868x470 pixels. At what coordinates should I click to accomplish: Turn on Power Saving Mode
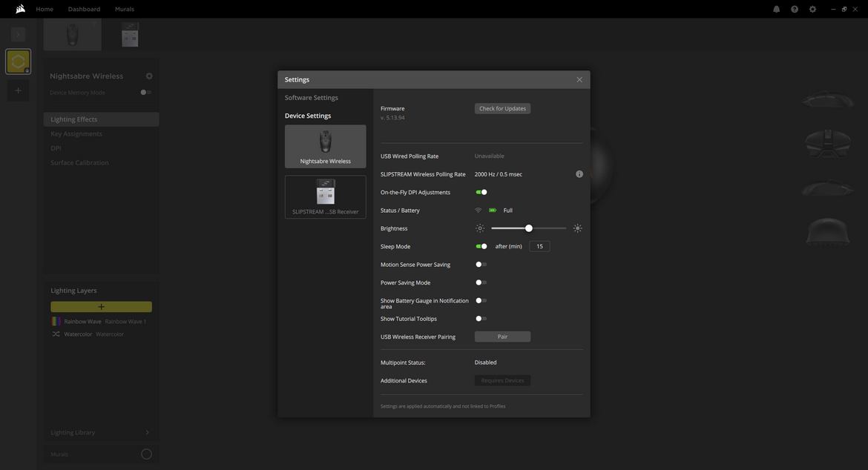tap(481, 282)
